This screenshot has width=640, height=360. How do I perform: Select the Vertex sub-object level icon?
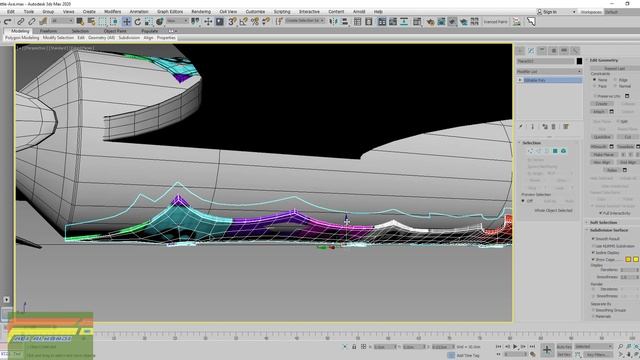click(530, 151)
